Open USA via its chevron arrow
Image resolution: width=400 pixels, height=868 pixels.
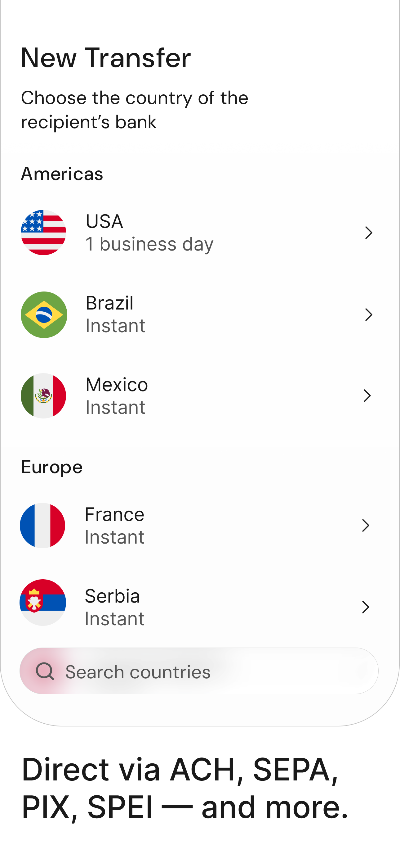click(369, 233)
